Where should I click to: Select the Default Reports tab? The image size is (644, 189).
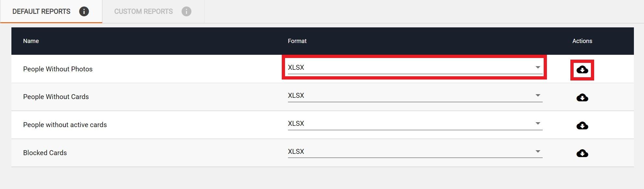(x=51, y=11)
